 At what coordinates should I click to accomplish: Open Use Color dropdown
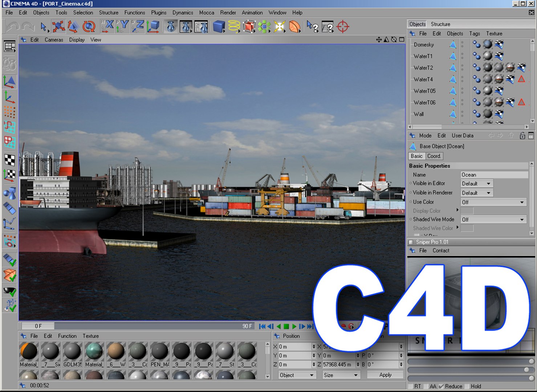coord(493,202)
